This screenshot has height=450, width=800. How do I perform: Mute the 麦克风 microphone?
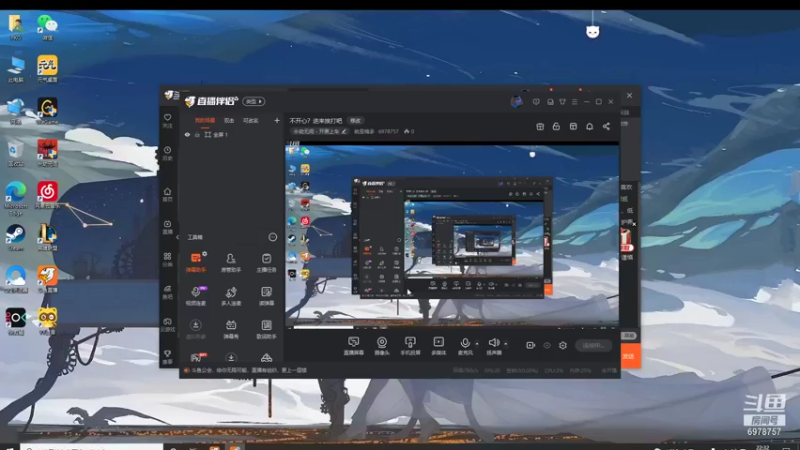465,344
